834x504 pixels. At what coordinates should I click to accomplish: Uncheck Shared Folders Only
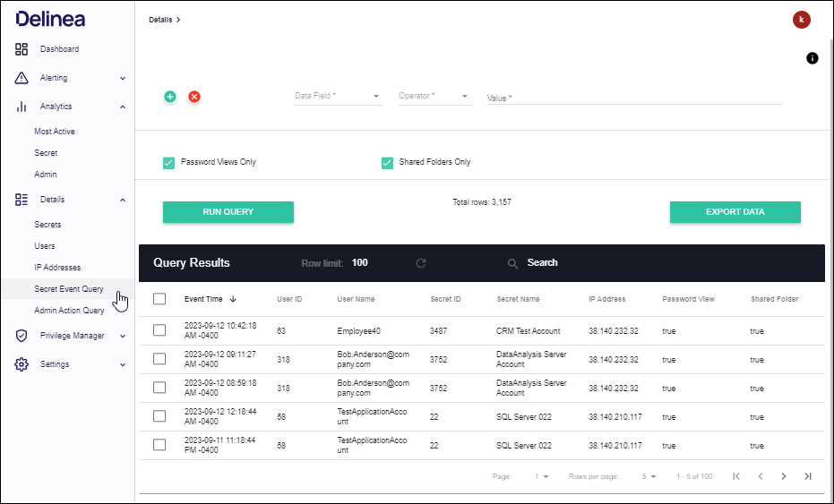[x=387, y=163]
